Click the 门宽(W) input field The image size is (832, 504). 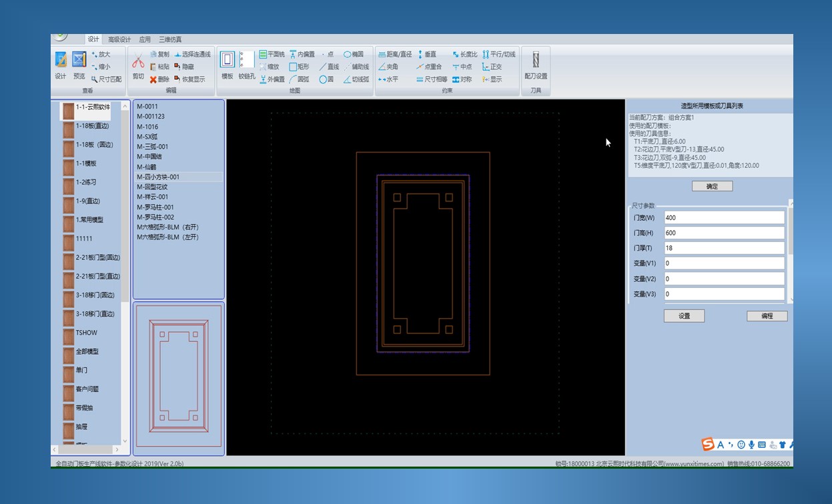tap(724, 218)
